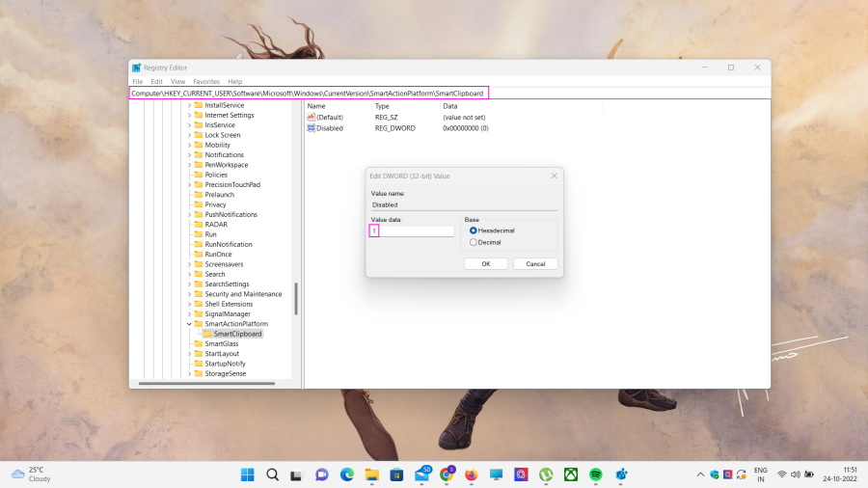Cancel the Edit DWORD dialog
This screenshot has width=868, height=488.
tap(535, 263)
